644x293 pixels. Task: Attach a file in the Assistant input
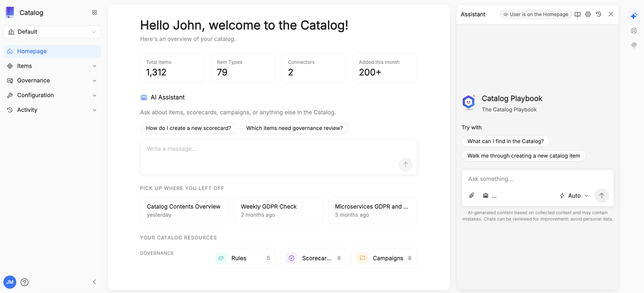pos(471,196)
